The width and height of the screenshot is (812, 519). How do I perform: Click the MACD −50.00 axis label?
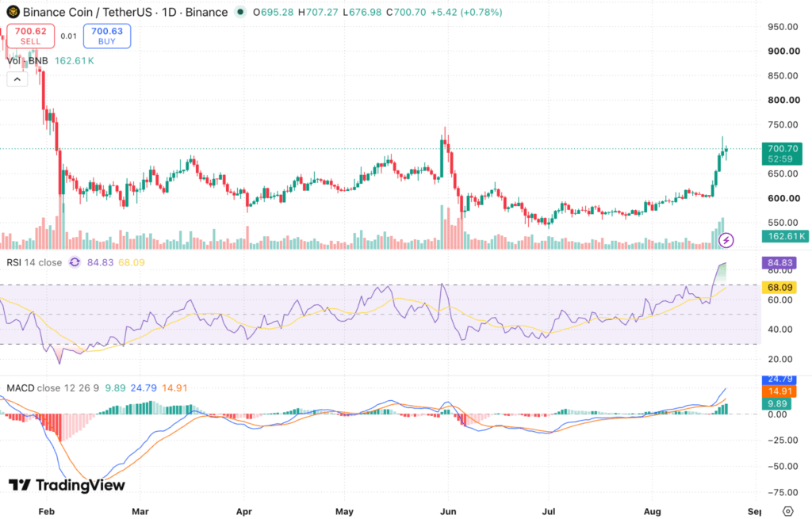[x=782, y=466]
